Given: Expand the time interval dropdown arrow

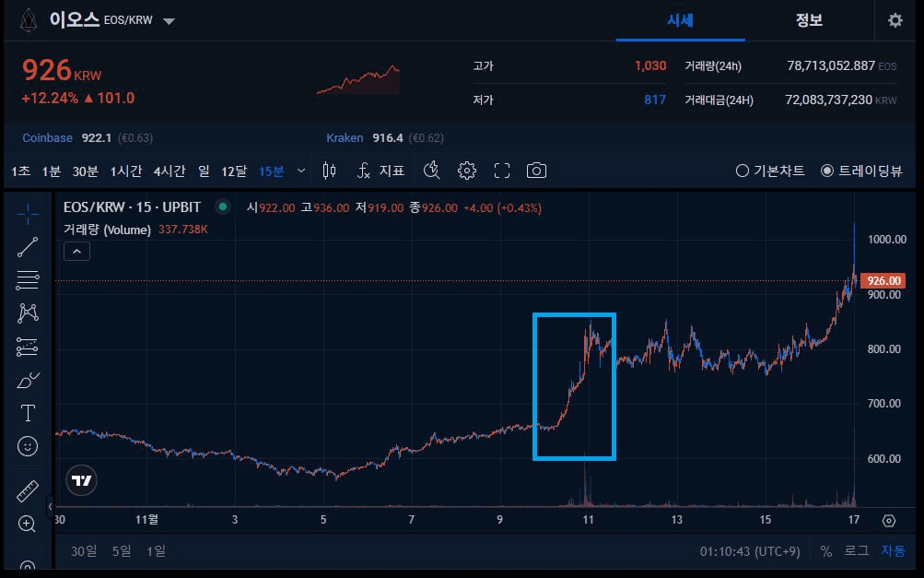Looking at the screenshot, I should click(301, 171).
